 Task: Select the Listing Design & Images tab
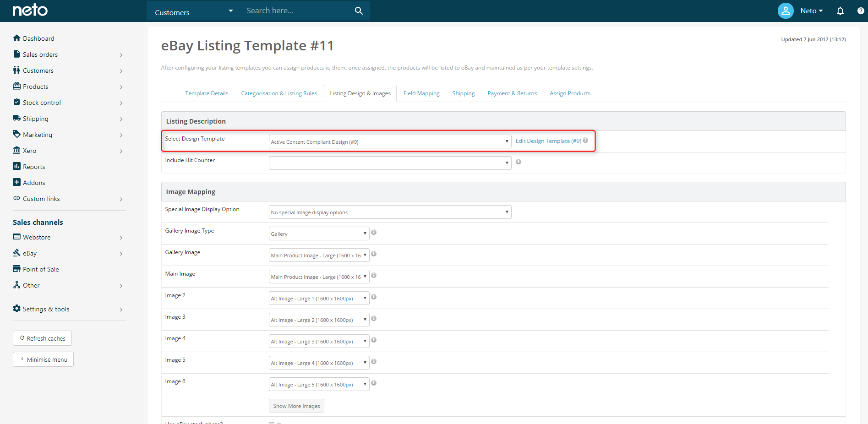tap(360, 93)
